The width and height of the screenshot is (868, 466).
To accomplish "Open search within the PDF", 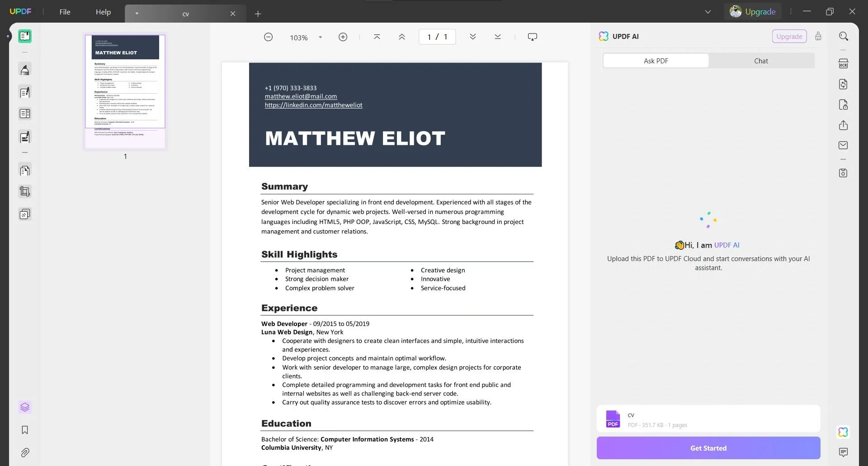I will [x=844, y=36].
